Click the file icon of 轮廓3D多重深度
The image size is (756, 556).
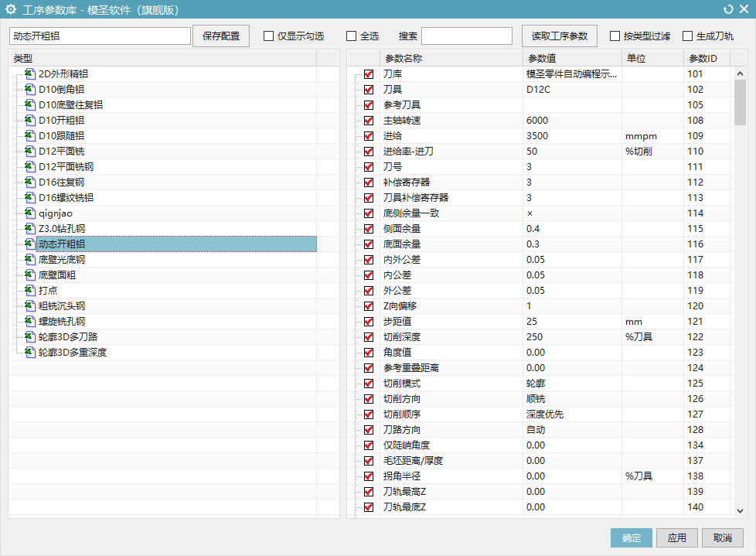[x=30, y=352]
